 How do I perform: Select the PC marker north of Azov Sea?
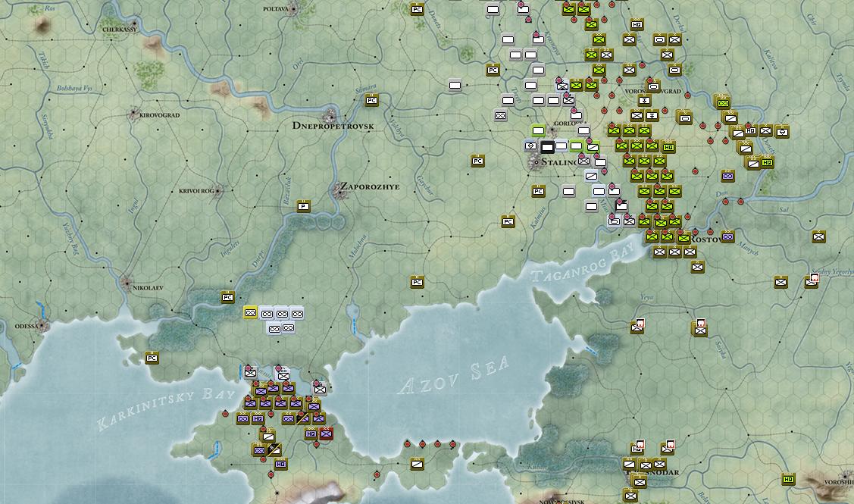tap(418, 282)
